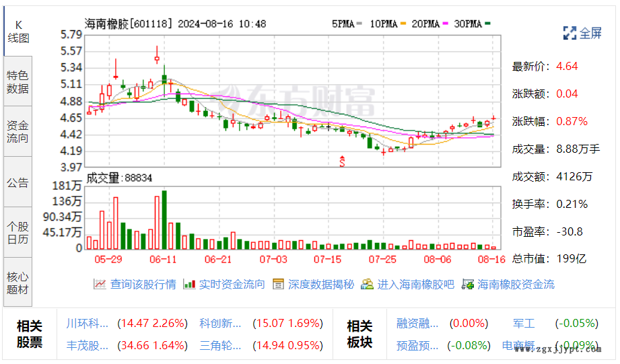Click the 相关股票 heading
The image size is (620, 364).
tap(29, 334)
